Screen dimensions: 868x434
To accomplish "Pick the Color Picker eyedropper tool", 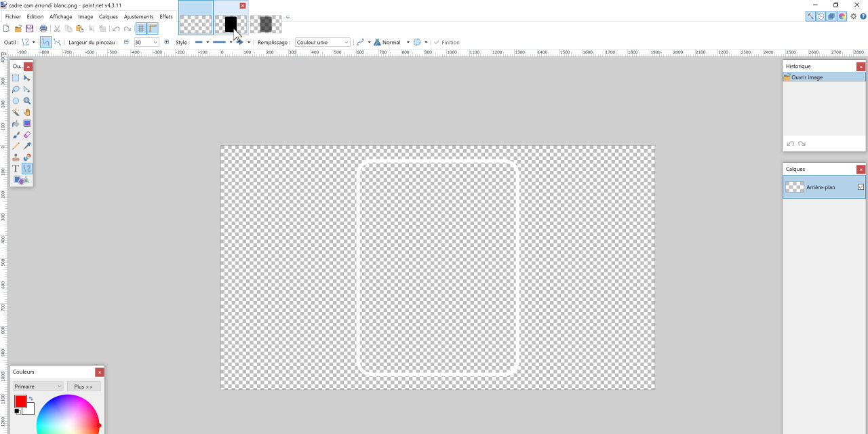I will pyautogui.click(x=27, y=146).
